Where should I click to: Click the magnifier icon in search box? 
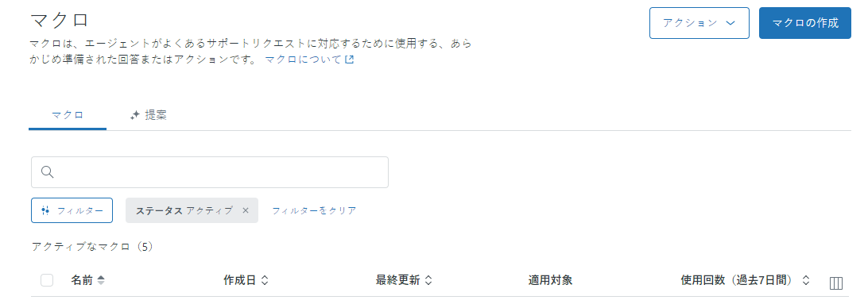tap(47, 172)
